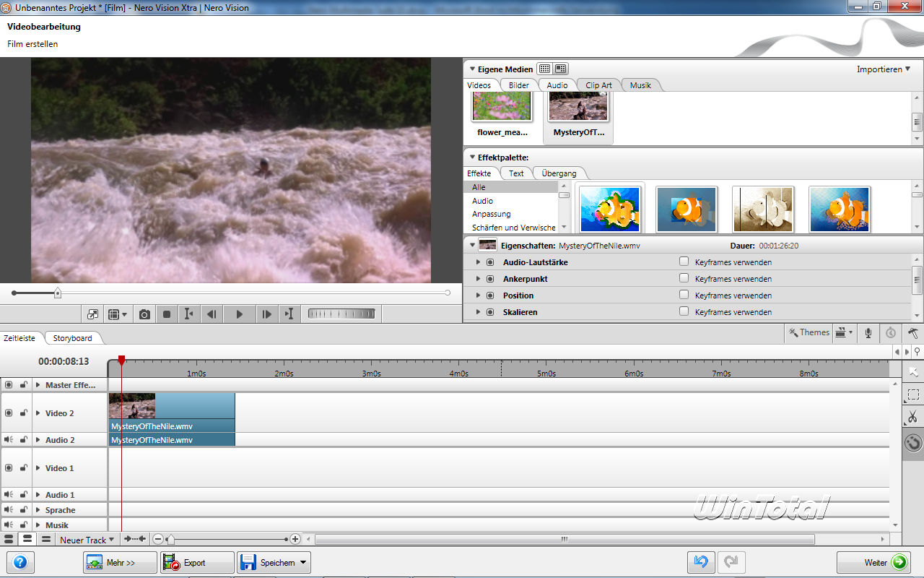Click the preview playback position slider
The height and width of the screenshot is (578, 924).
point(58,293)
